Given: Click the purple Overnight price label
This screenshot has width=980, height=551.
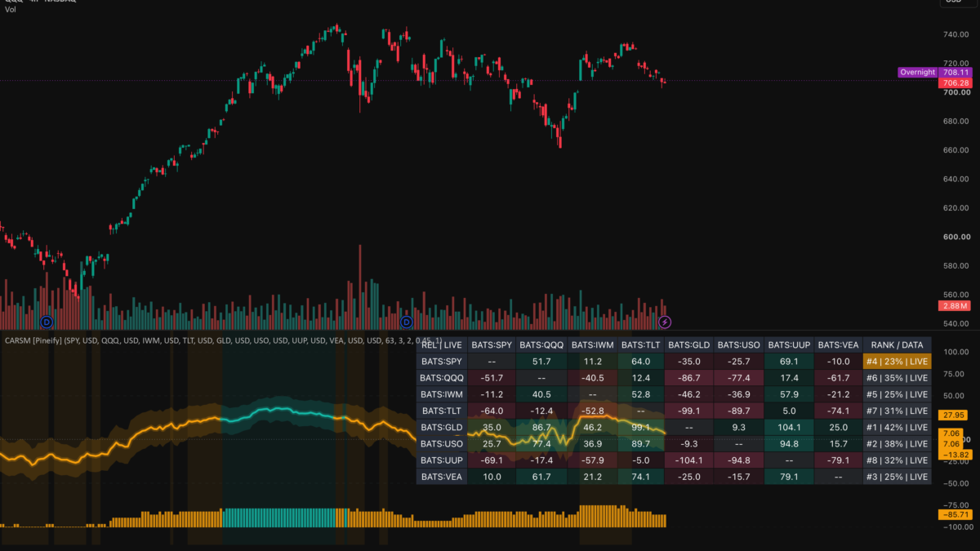Looking at the screenshot, I should click(x=917, y=72).
